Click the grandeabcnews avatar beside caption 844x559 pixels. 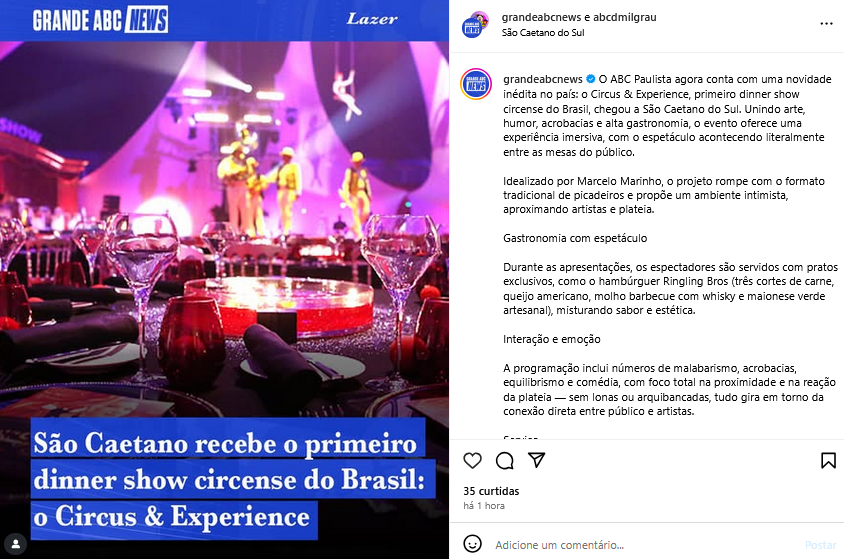click(476, 84)
